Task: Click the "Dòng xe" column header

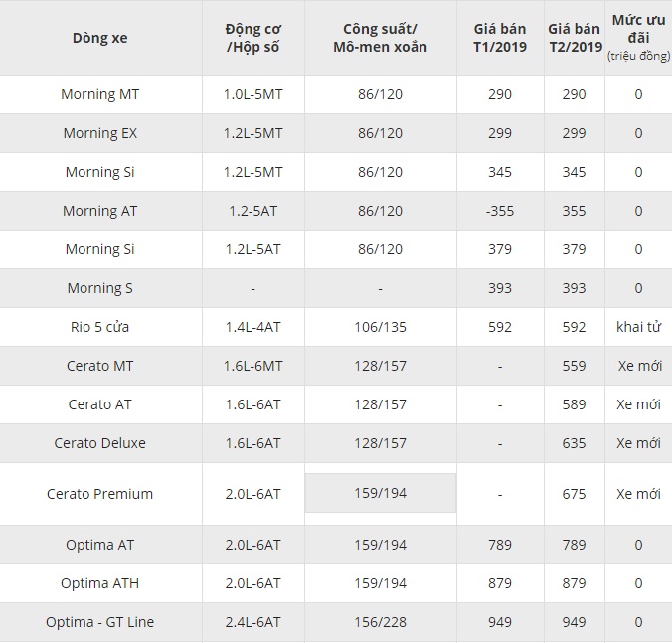Action: pos(100,38)
